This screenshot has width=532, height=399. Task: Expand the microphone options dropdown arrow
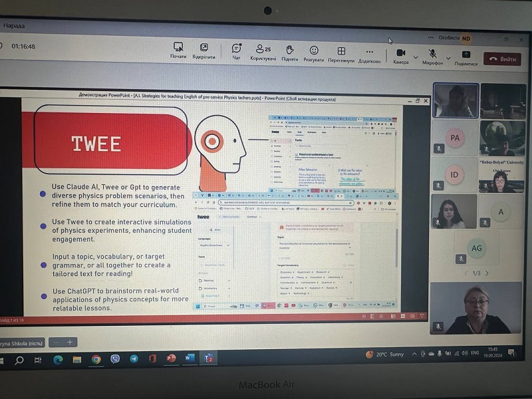tap(448, 59)
